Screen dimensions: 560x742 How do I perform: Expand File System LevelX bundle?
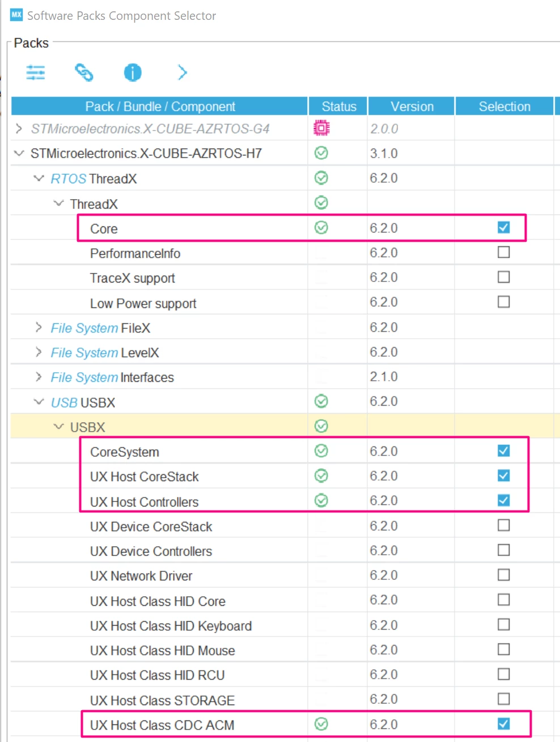coord(39,352)
